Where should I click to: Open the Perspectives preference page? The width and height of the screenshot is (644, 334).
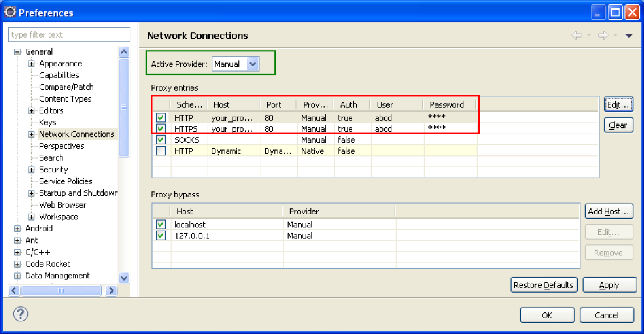pos(61,146)
